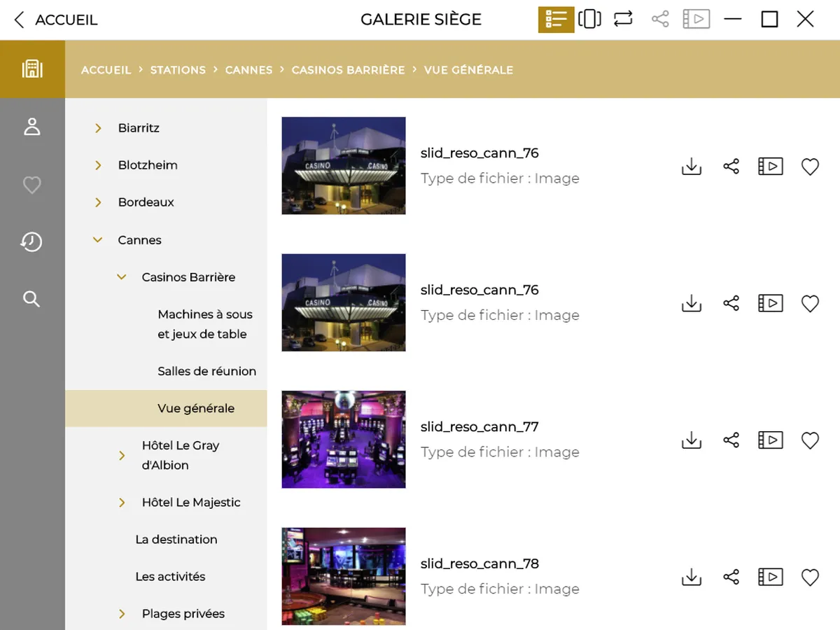Select Salles de réunion in tree
This screenshot has height=630, width=840.
(206, 371)
